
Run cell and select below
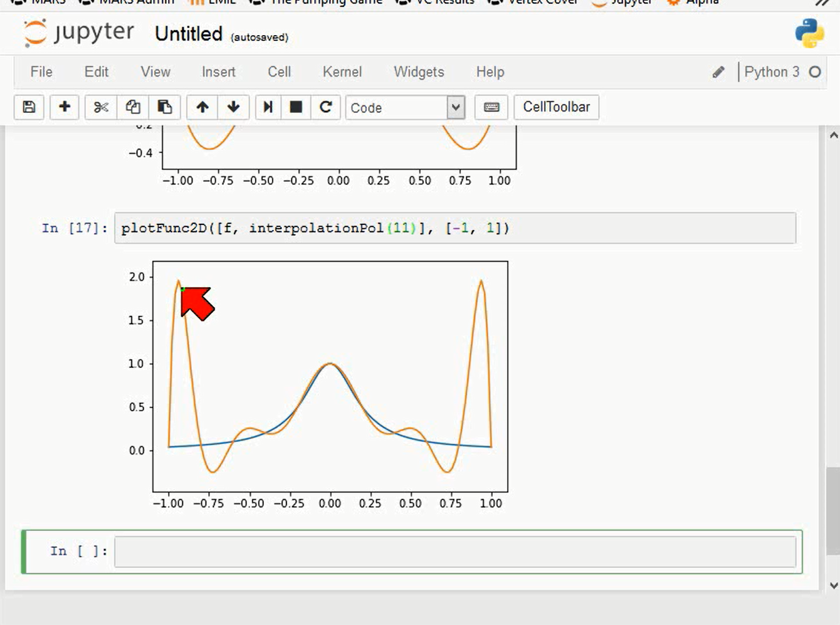pos(268,107)
